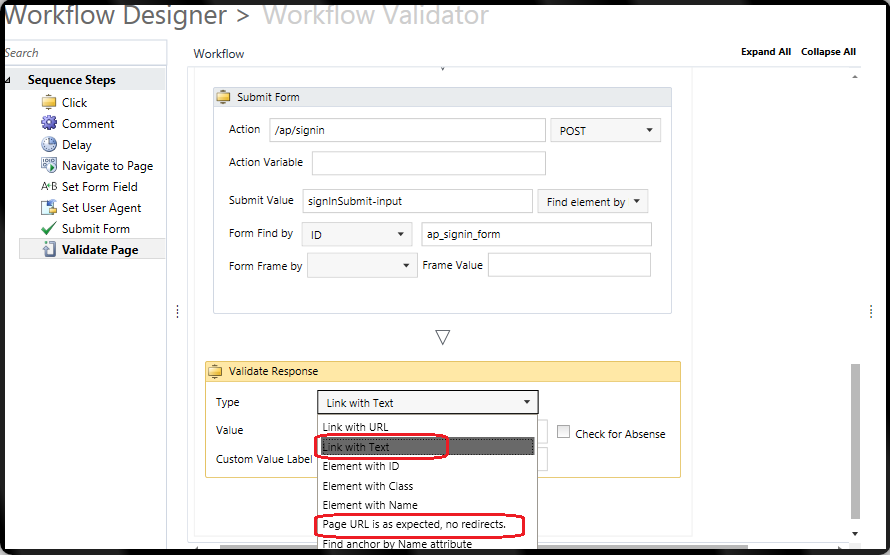
Task: Click the Set Form Field A>B icon
Action: click(49, 186)
